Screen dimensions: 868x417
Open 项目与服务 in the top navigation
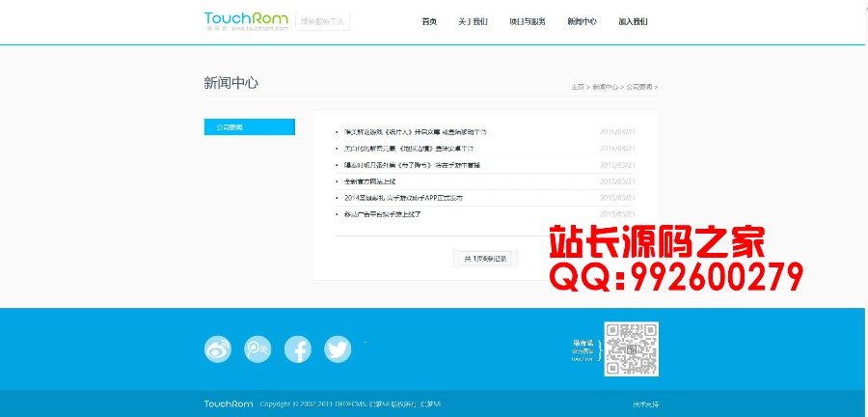click(x=528, y=21)
